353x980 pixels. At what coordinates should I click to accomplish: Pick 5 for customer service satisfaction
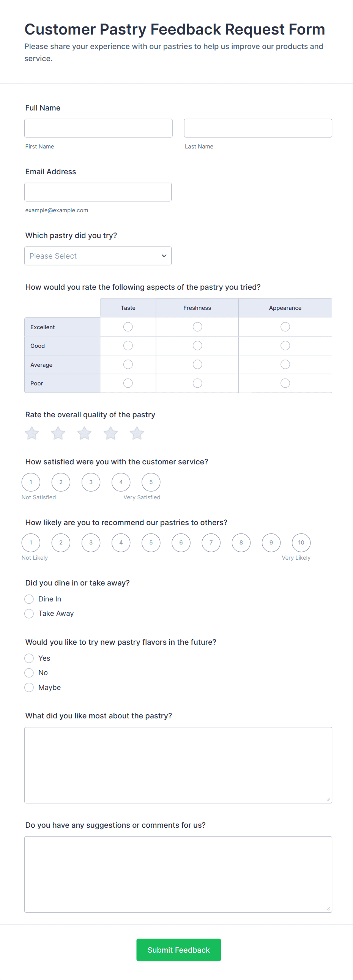point(151,482)
